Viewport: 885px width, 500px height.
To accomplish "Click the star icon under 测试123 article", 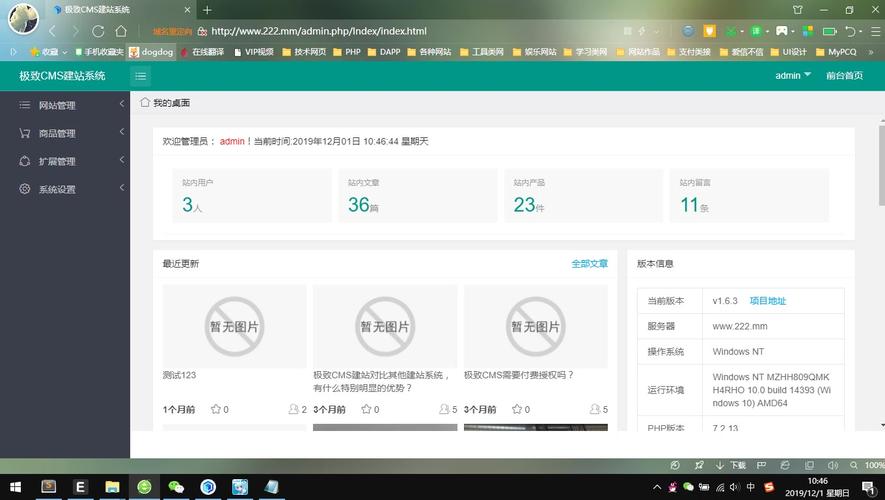I will tap(216, 409).
